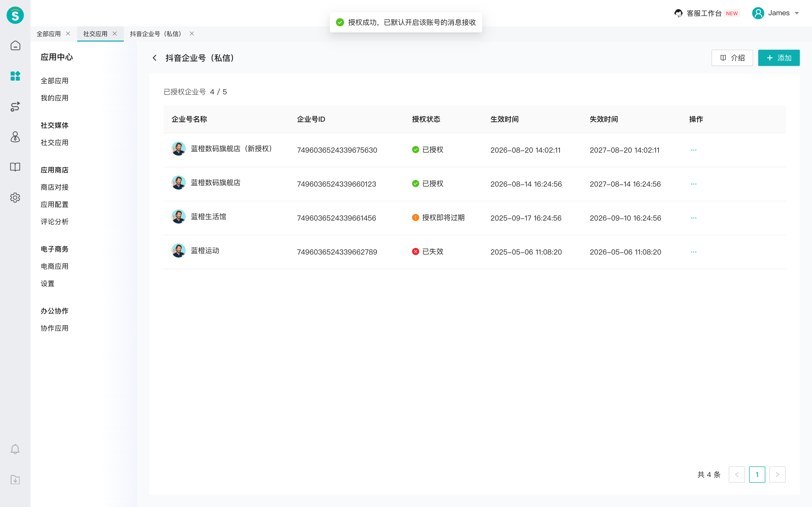This screenshot has width=812, height=507.
Task: Open the settings gear sidebar icon
Action: pos(15,197)
